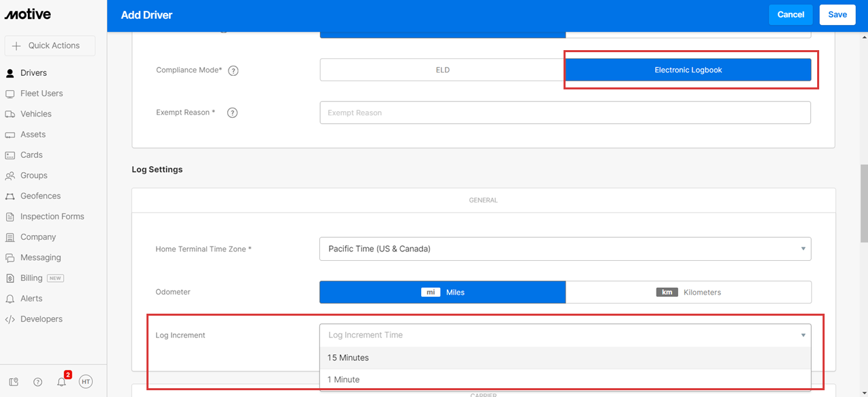Open Company section
868x397 pixels.
click(x=38, y=237)
